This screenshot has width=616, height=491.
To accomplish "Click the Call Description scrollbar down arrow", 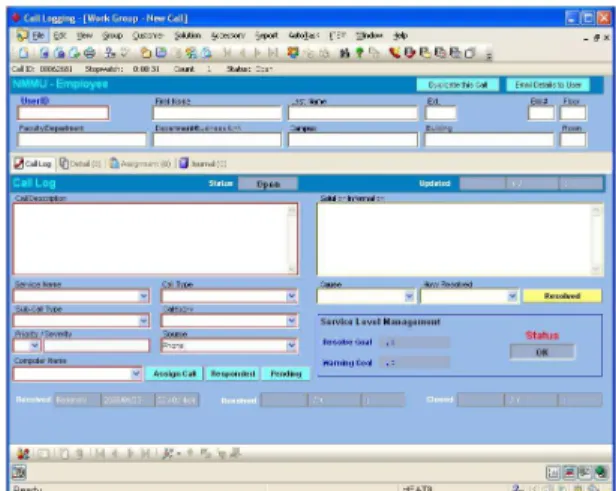I will [292, 269].
